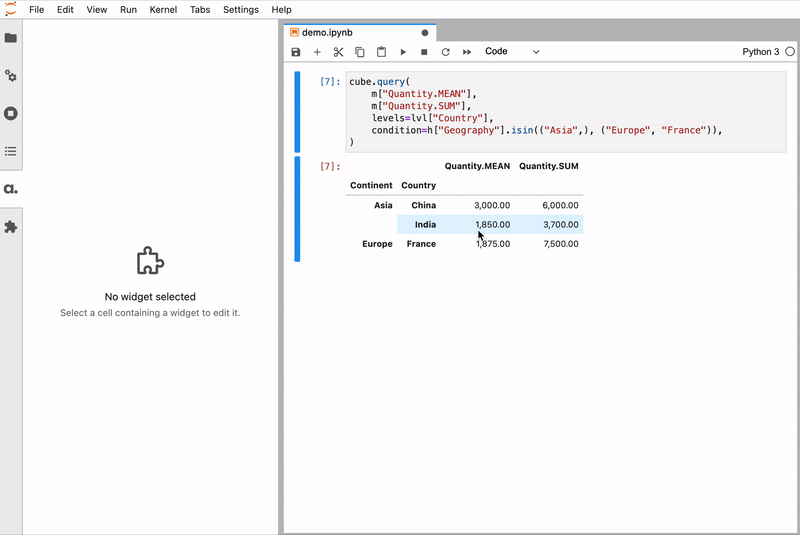
Task: Restart the kernel
Action: pos(445,52)
